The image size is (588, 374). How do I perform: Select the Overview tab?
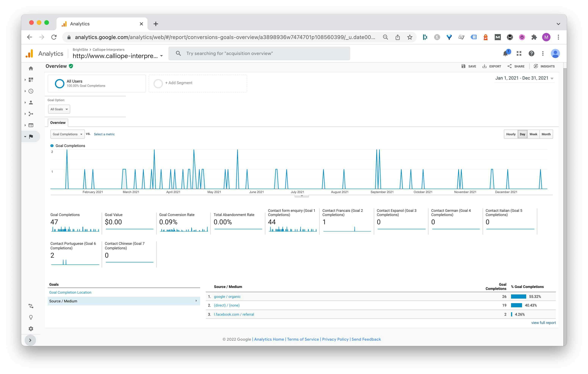(58, 123)
